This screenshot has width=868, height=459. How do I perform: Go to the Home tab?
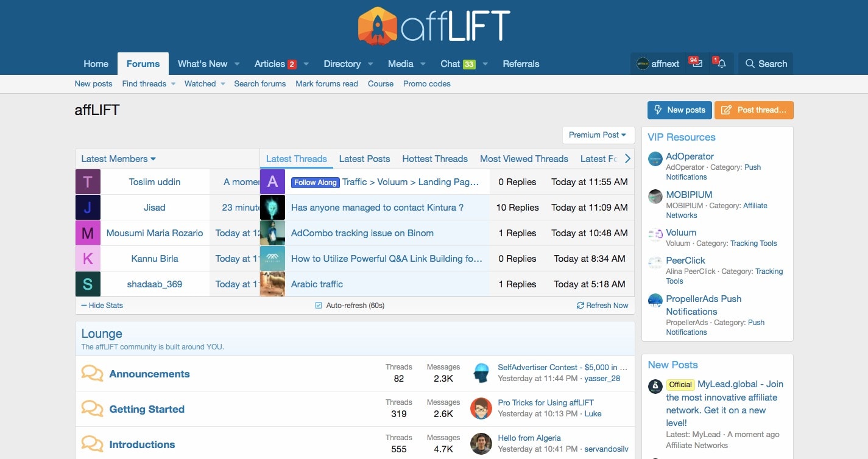[96, 63]
